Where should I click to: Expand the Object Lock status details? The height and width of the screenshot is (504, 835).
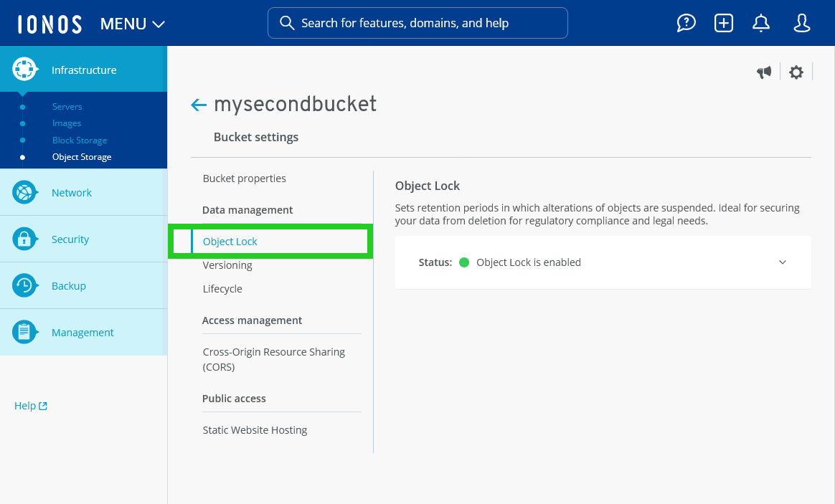[x=783, y=262]
